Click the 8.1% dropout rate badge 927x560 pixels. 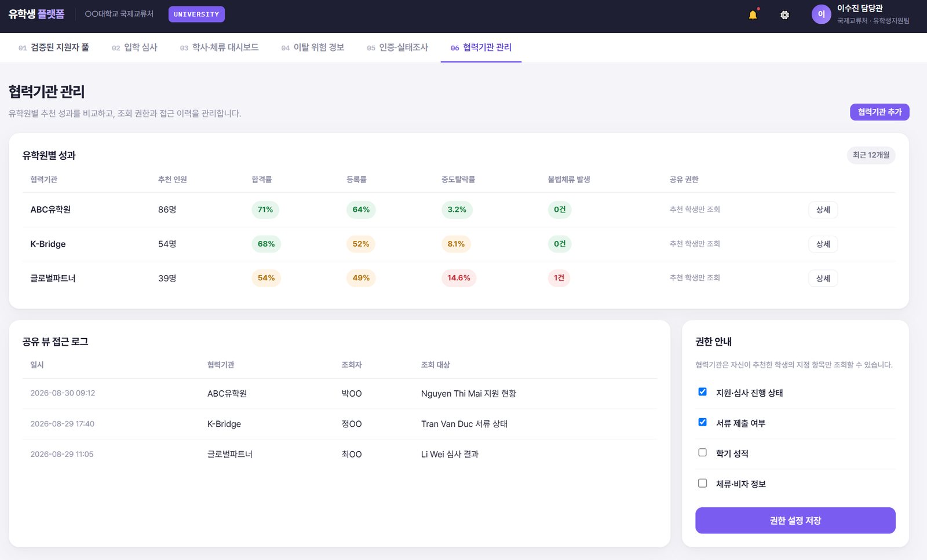tap(456, 244)
